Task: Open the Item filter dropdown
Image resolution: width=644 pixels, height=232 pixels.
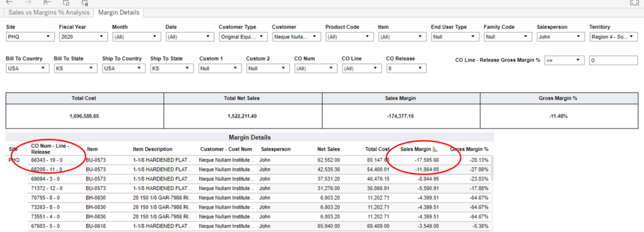Action: [x=402, y=36]
